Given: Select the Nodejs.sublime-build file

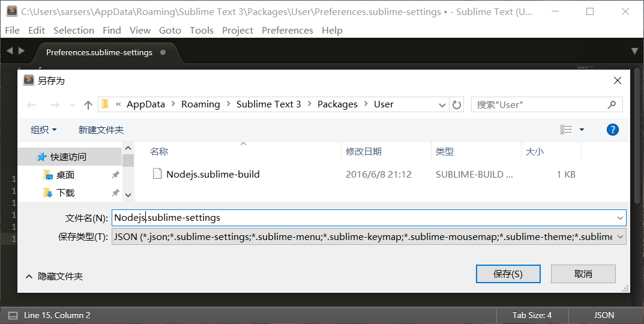Looking at the screenshot, I should (x=212, y=174).
